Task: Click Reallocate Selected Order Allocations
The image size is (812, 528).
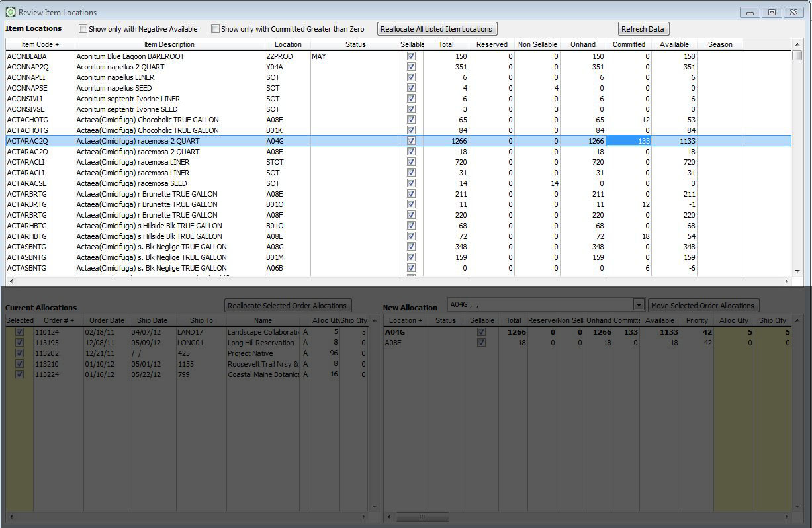Action: [x=287, y=306]
